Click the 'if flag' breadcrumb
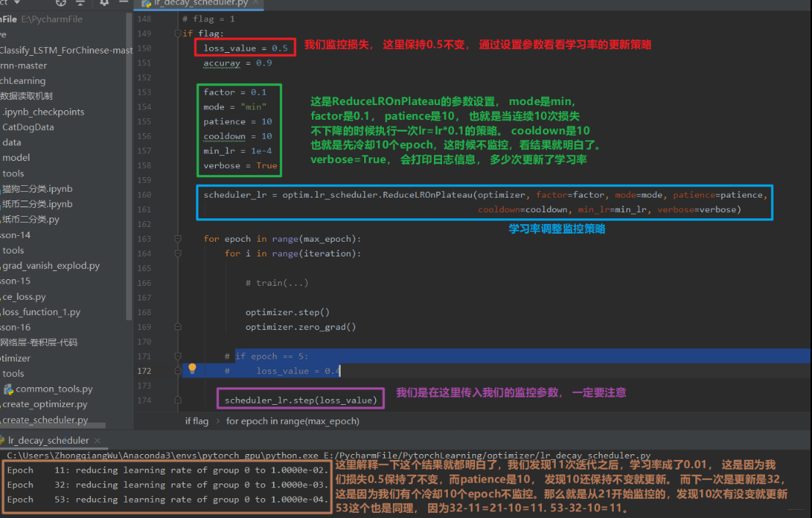 [197, 421]
